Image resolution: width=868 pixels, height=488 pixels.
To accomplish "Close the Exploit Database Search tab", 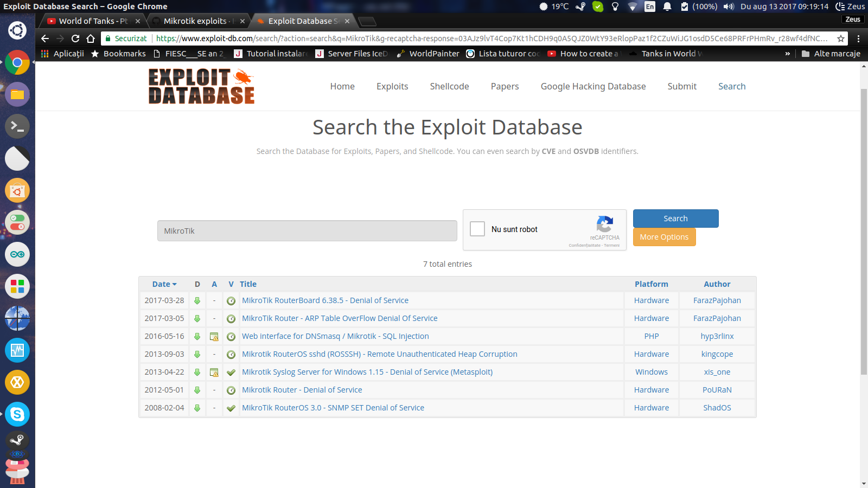I will click(x=347, y=21).
